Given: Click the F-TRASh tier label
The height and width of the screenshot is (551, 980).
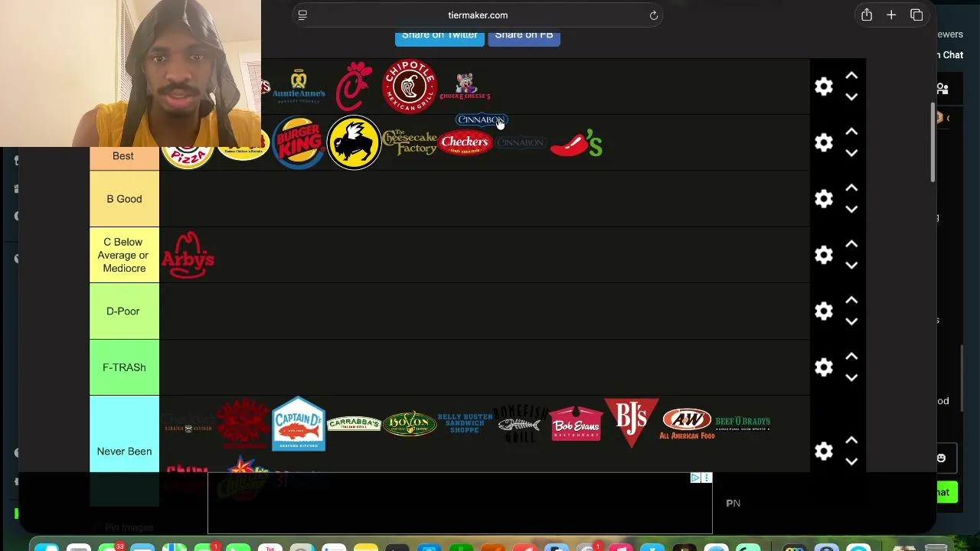Looking at the screenshot, I should point(124,367).
